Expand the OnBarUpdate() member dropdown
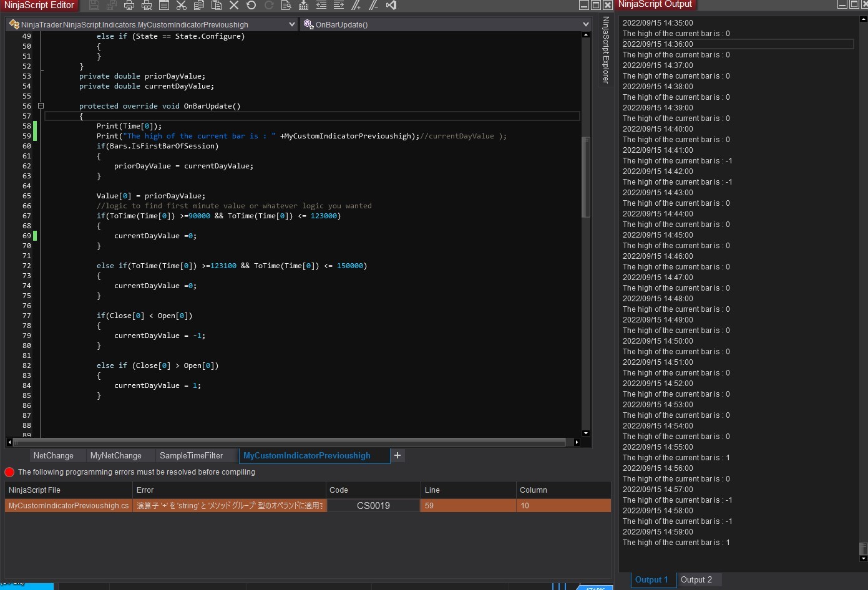Screen dimensions: 868x590 585,24
